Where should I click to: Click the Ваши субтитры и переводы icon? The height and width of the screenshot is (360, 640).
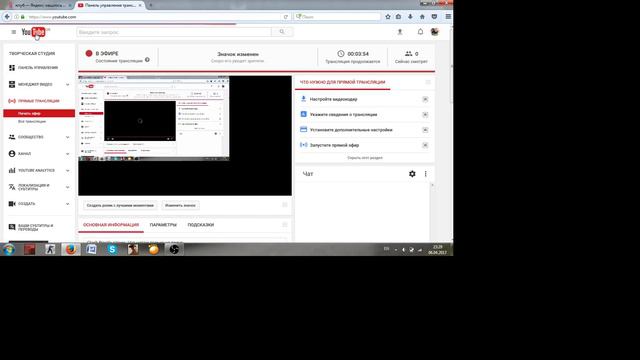(12, 227)
